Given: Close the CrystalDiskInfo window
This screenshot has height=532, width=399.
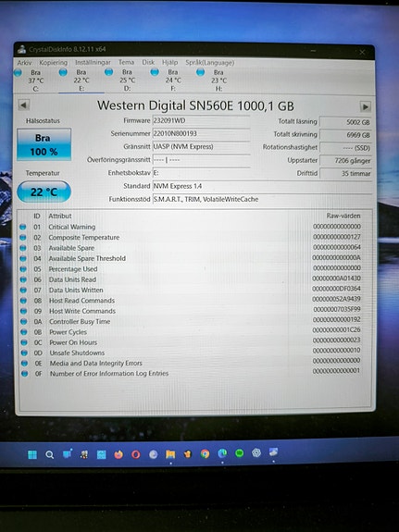Looking at the screenshot, I should (362, 52).
